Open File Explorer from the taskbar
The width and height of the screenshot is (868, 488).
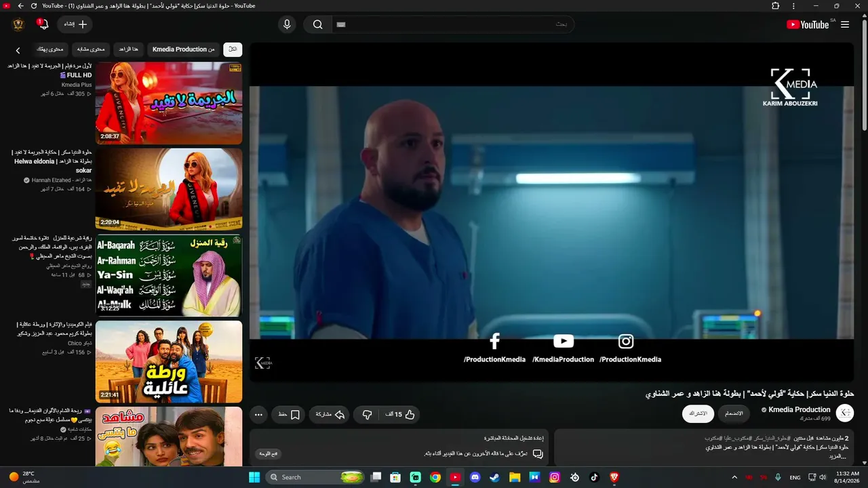coord(515,477)
